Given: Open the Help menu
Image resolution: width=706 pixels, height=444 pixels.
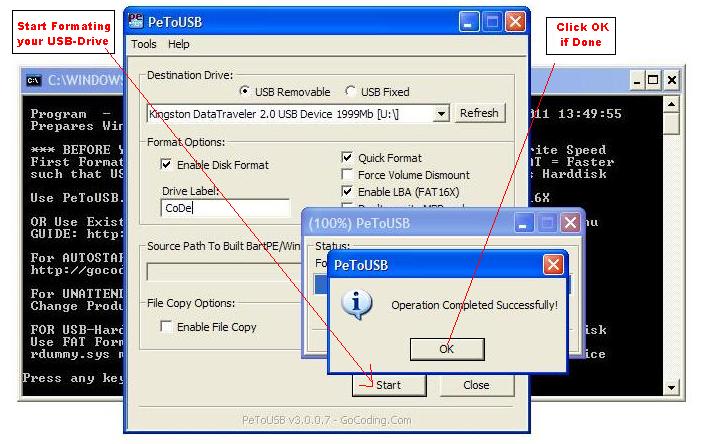Looking at the screenshot, I should pyautogui.click(x=179, y=44).
